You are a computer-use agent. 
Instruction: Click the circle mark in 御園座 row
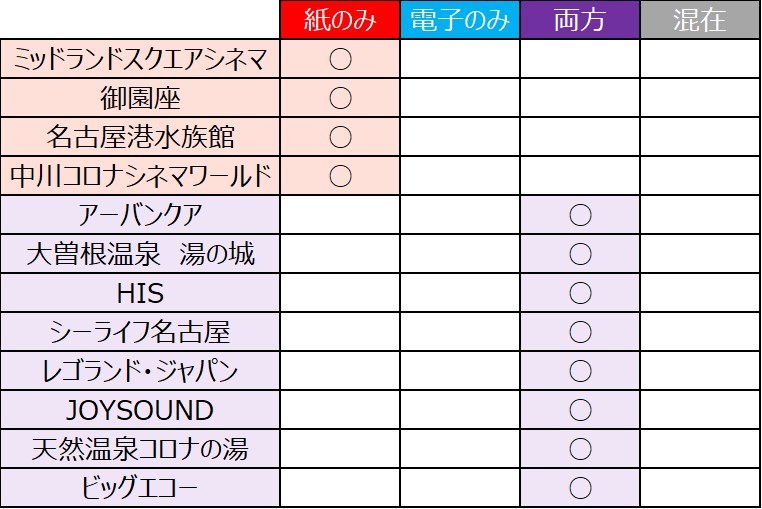(340, 98)
